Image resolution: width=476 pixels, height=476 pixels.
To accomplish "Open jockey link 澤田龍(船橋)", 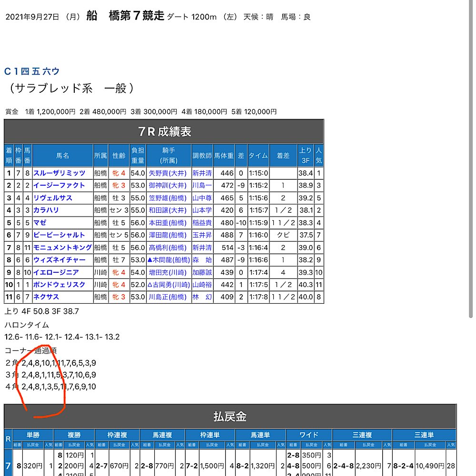I will (168, 235).
